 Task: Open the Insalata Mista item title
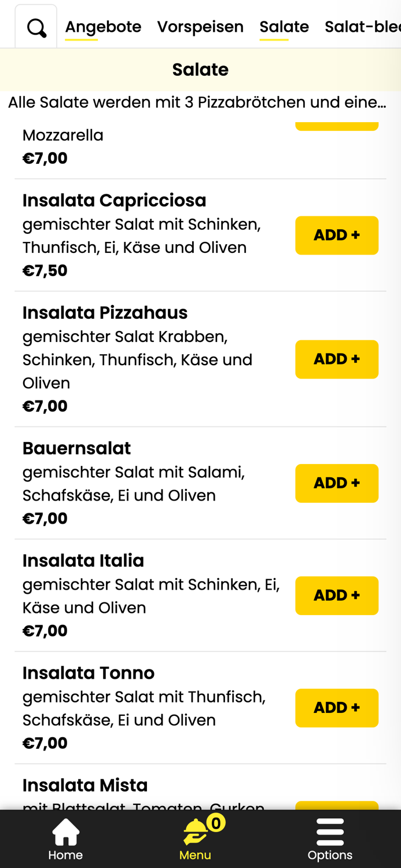[x=85, y=785]
